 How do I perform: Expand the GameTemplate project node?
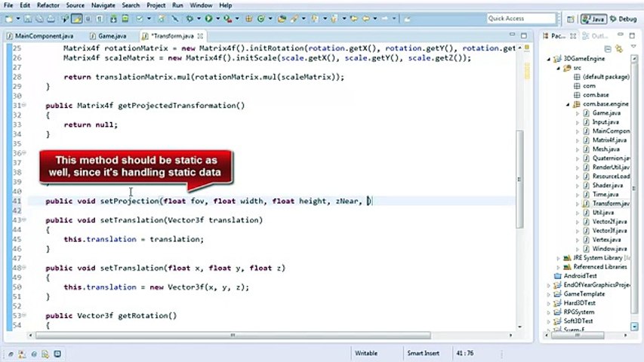[x=549, y=294]
